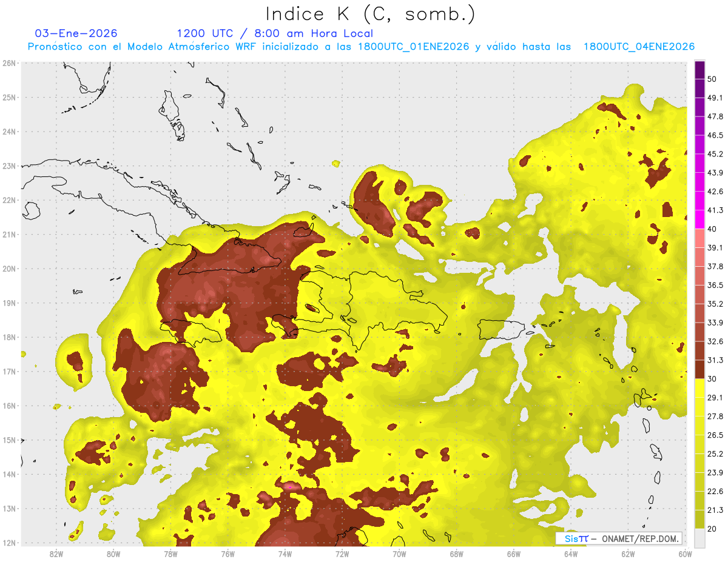Click the "74W" longitude label
The image size is (728, 562).
(285, 554)
